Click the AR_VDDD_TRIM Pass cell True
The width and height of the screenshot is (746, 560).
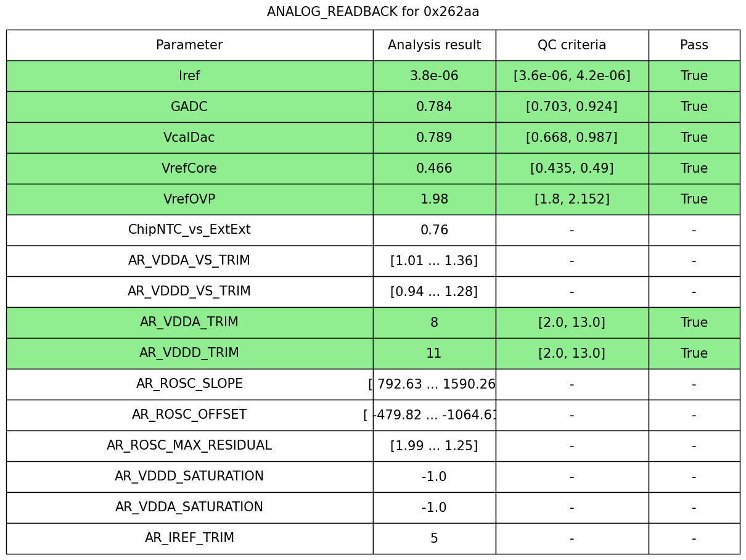point(694,353)
